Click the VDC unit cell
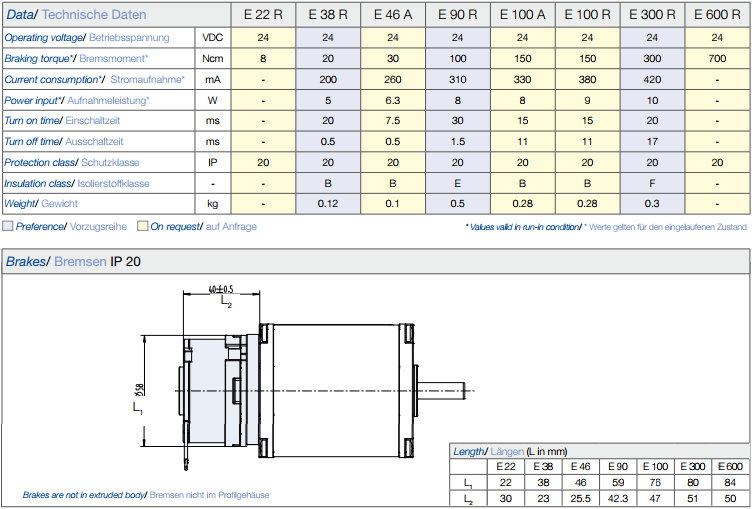752x509 pixels. [x=213, y=37]
